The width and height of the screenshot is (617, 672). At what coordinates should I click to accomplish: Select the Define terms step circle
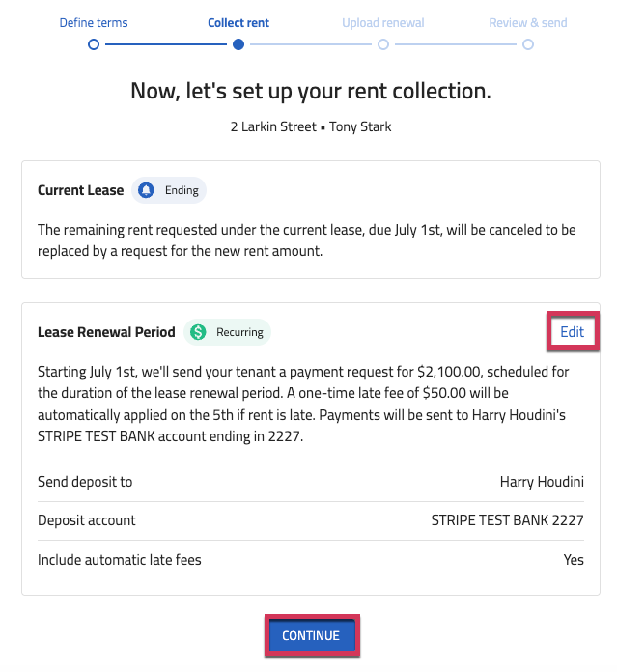[94, 44]
